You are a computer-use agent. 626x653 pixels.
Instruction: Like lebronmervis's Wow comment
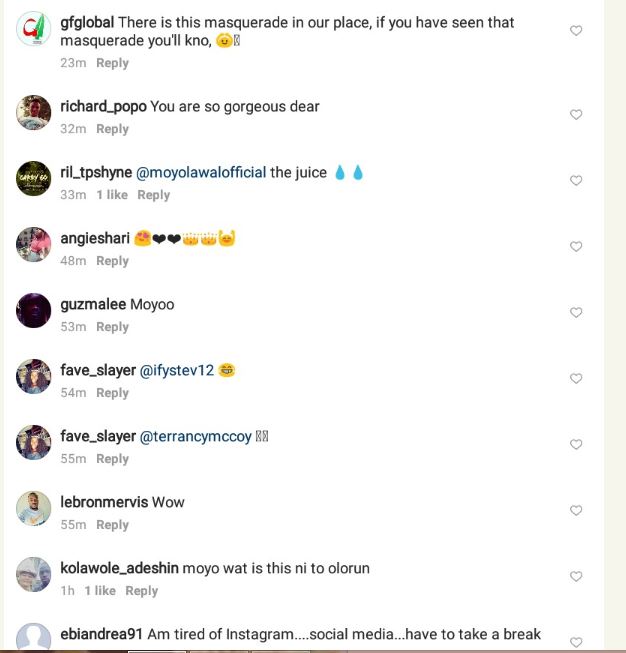point(576,511)
